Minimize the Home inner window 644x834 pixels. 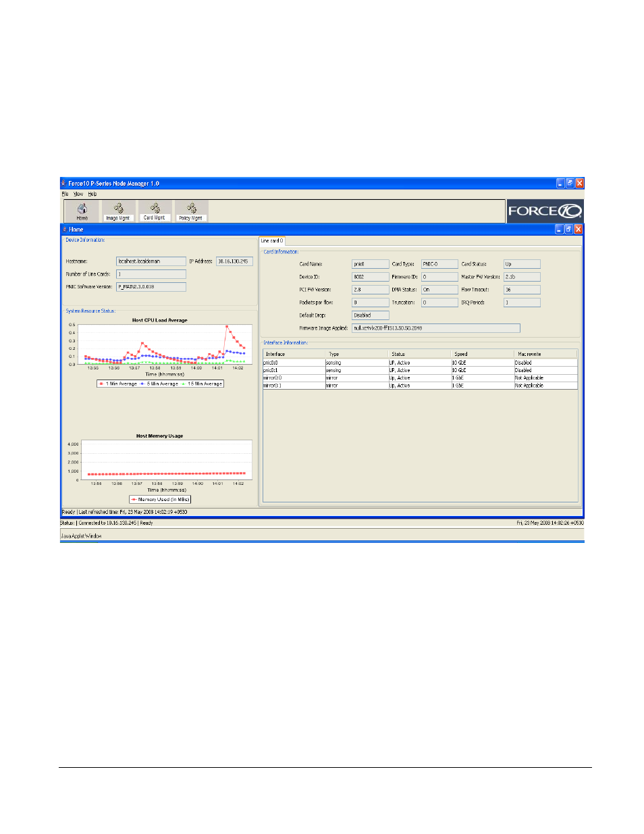(x=559, y=229)
